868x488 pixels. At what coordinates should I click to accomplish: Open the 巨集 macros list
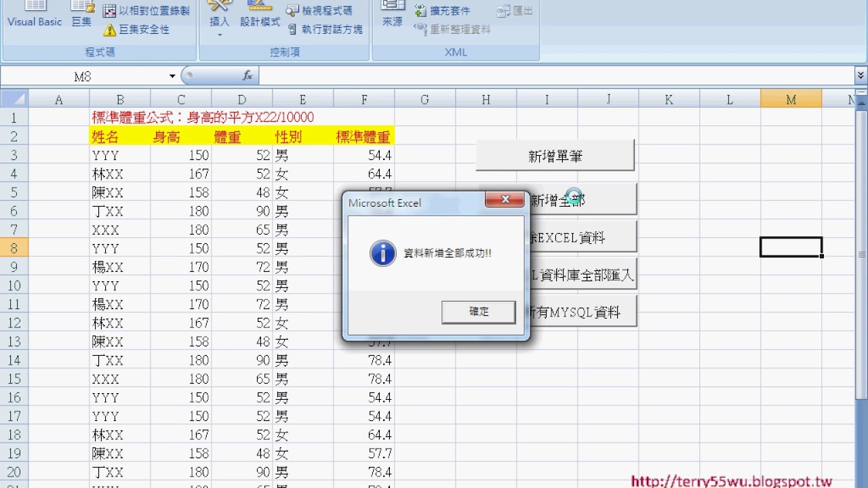pos(81,15)
